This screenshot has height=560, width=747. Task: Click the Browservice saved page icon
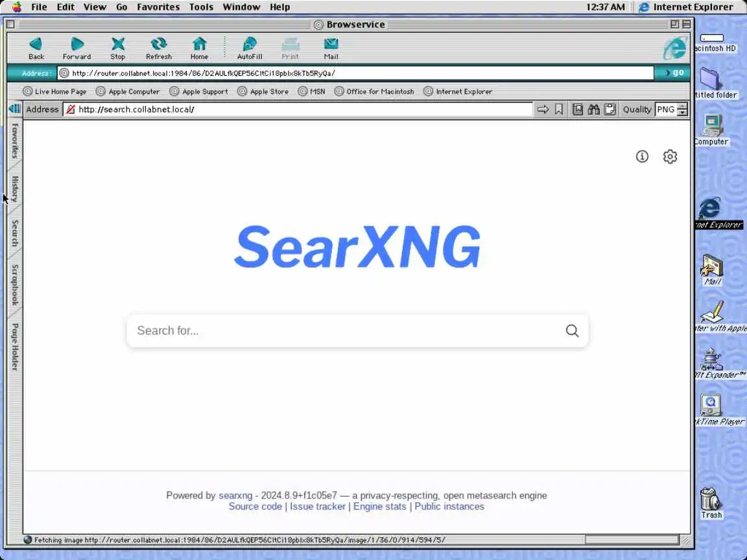click(577, 110)
